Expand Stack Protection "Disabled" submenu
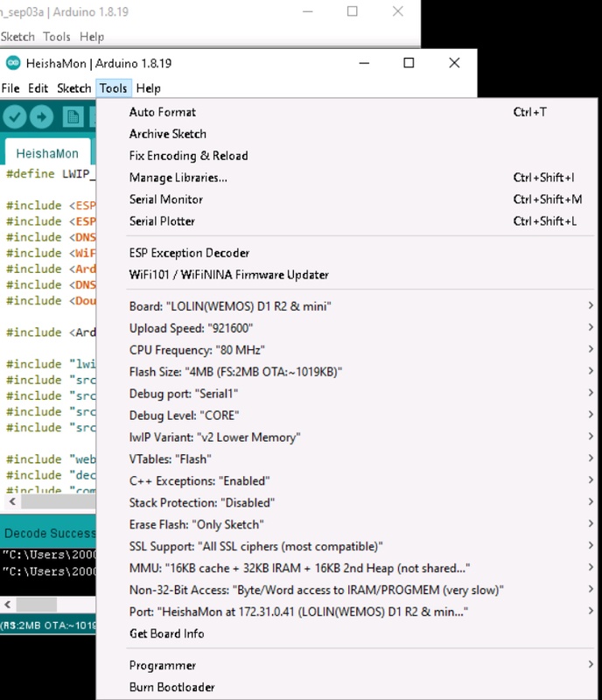This screenshot has height=700, width=602. pos(347,504)
